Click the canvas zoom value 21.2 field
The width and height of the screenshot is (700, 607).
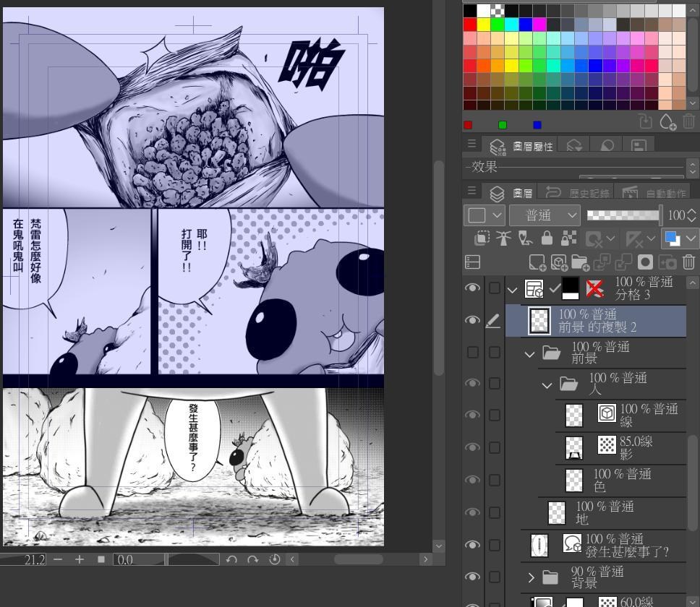23,559
